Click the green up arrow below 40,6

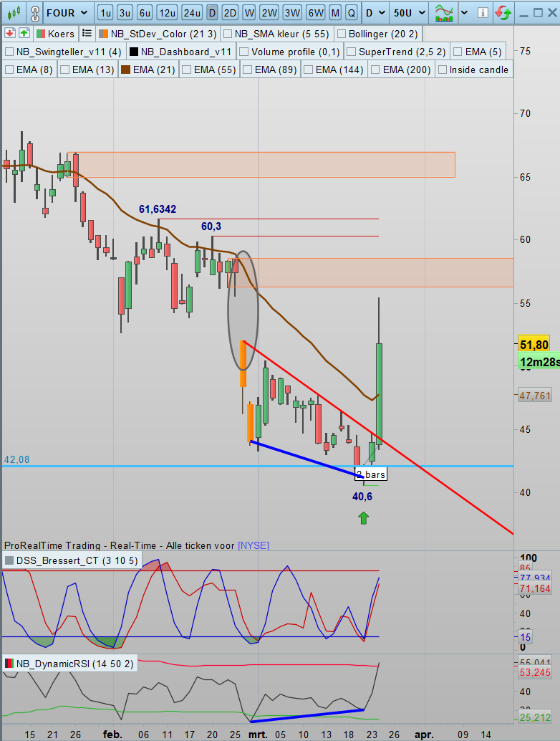[x=363, y=518]
